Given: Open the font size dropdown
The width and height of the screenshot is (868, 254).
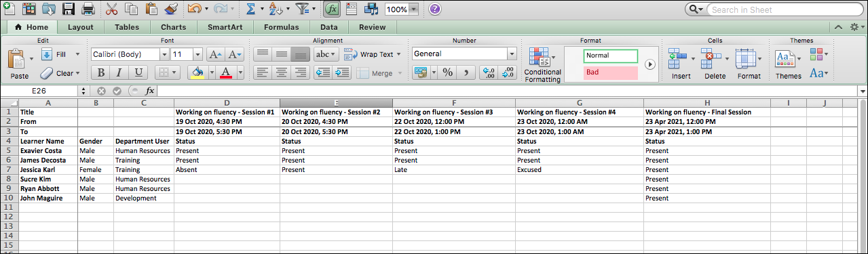Looking at the screenshot, I should pos(197,54).
